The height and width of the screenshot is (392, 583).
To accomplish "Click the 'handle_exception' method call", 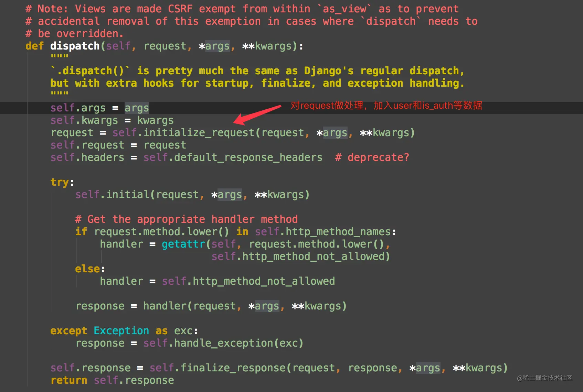I will coord(223,343).
